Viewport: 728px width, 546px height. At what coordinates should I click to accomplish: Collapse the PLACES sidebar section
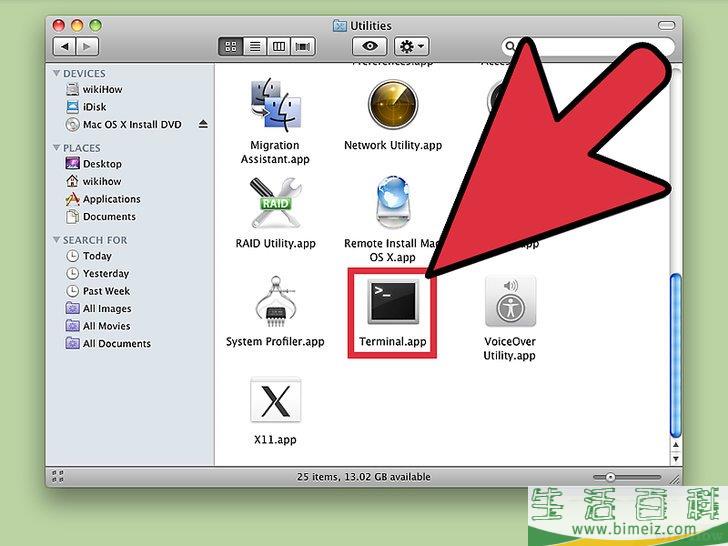tap(56, 148)
